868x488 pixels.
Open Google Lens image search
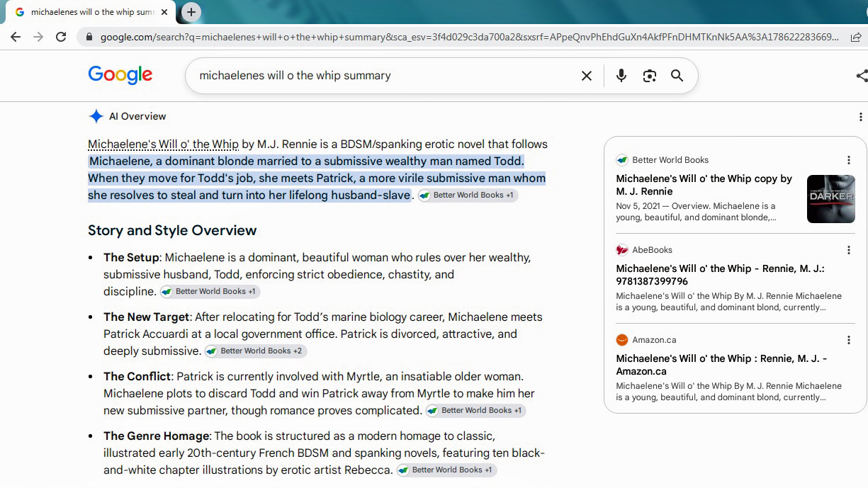[x=649, y=76]
